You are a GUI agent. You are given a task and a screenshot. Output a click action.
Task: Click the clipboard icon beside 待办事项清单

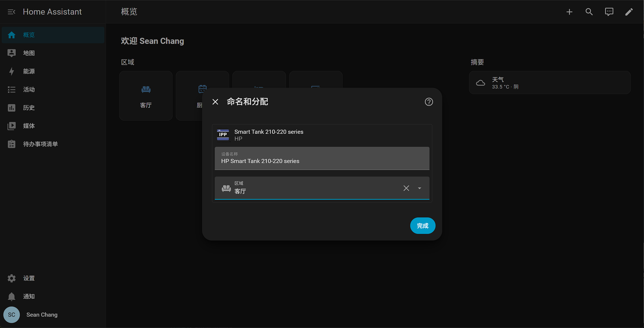[12, 144]
